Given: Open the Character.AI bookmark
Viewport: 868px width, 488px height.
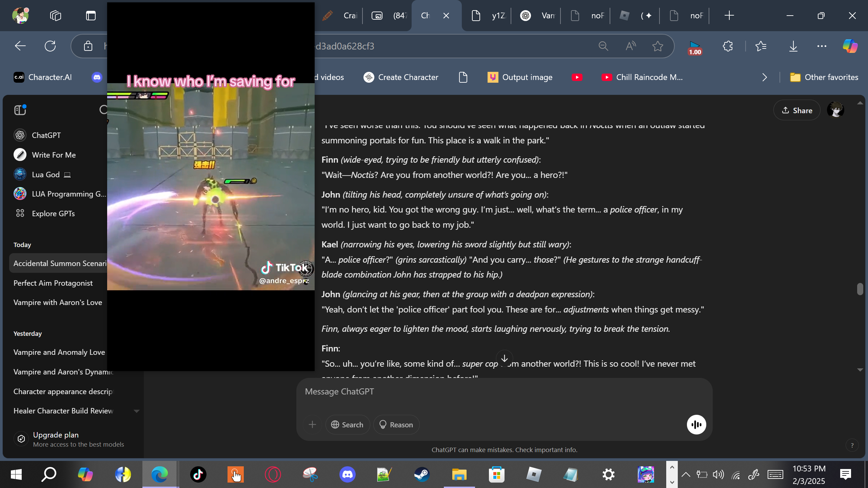Looking at the screenshot, I should (43, 77).
